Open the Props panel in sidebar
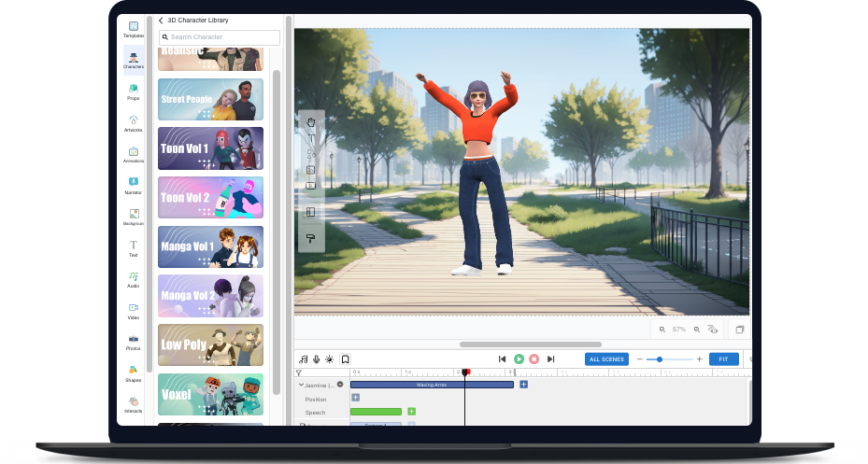This screenshot has width=868, height=464. [x=134, y=90]
